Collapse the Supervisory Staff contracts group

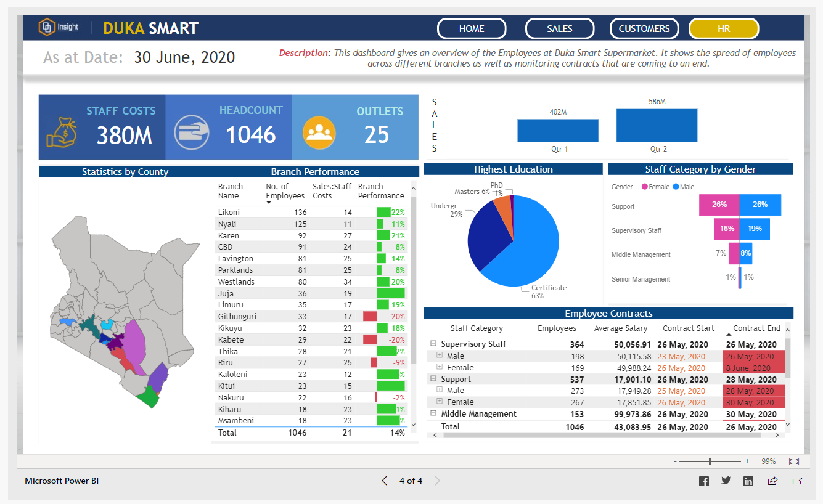pyautogui.click(x=435, y=344)
